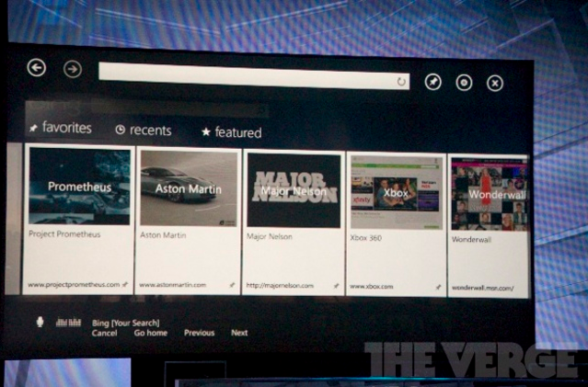588x387 pixels.
Task: Switch to the featured tab
Action: pyautogui.click(x=238, y=132)
